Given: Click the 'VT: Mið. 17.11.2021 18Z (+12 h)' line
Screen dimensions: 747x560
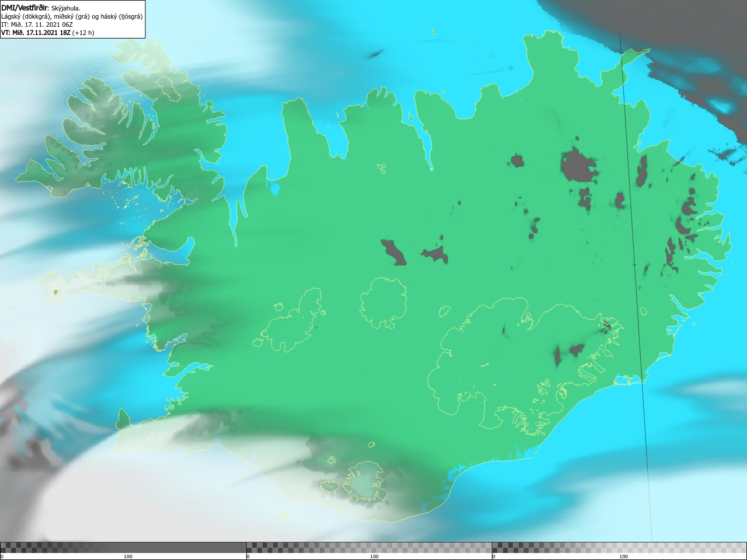Looking at the screenshot, I should (x=48, y=33).
